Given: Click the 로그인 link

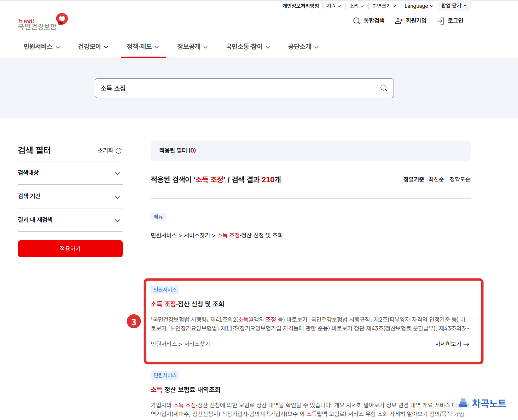Looking at the screenshot, I should 450,21.
